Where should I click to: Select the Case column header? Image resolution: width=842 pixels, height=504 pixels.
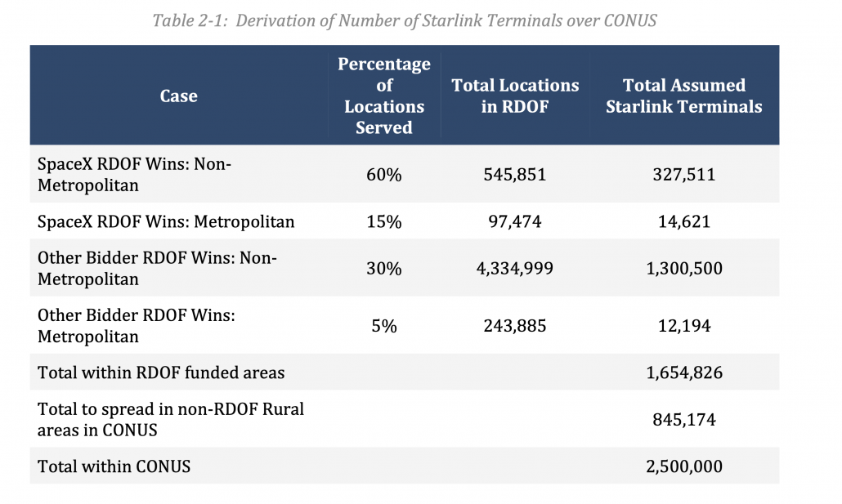(179, 96)
